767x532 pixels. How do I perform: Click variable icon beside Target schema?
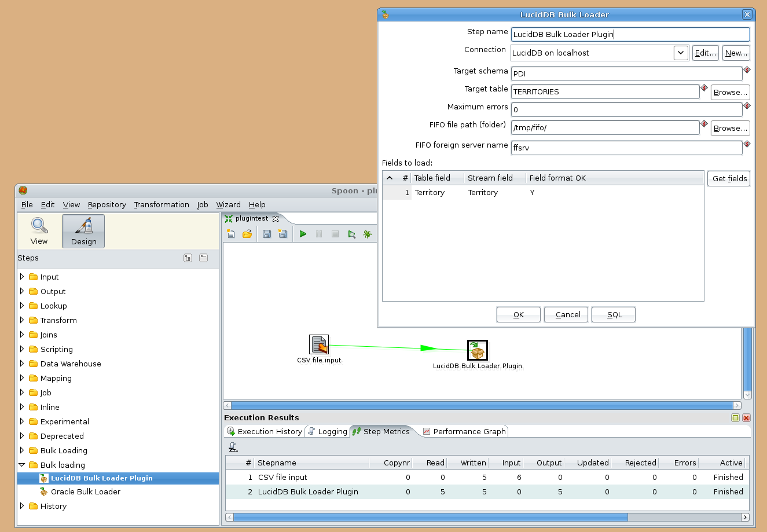[747, 69]
